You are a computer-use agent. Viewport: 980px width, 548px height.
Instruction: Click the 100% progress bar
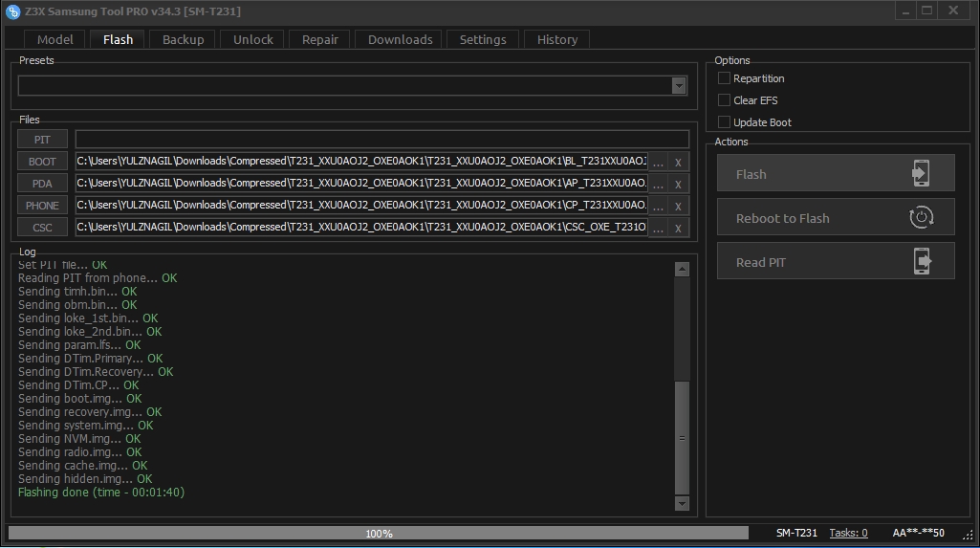[x=378, y=533]
